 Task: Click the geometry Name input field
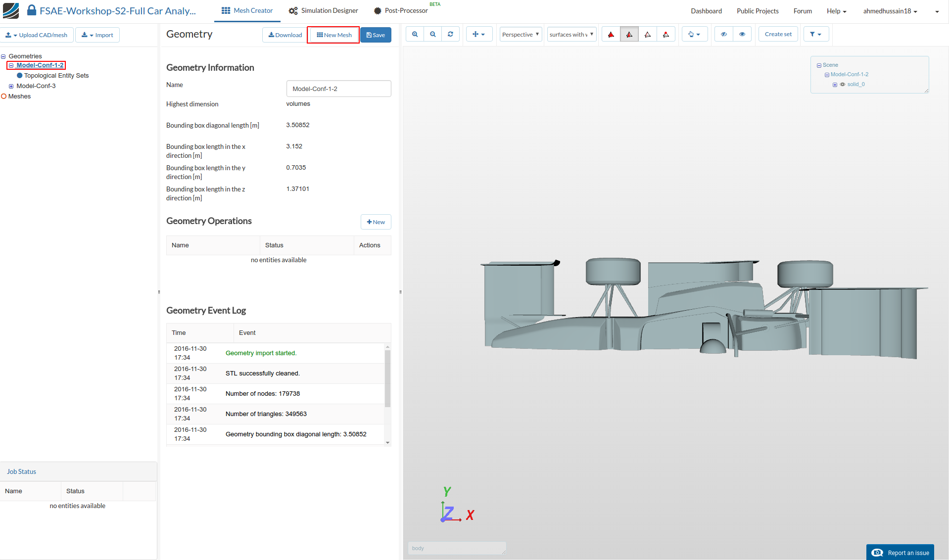(x=338, y=89)
